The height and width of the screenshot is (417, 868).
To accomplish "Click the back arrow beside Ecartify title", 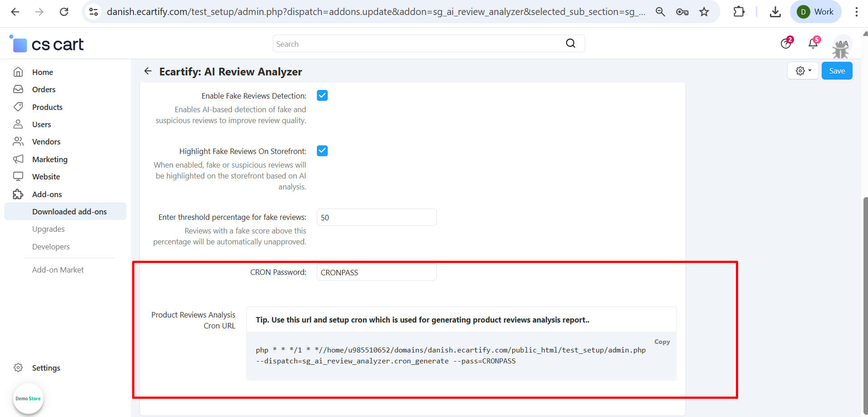I will (x=148, y=71).
